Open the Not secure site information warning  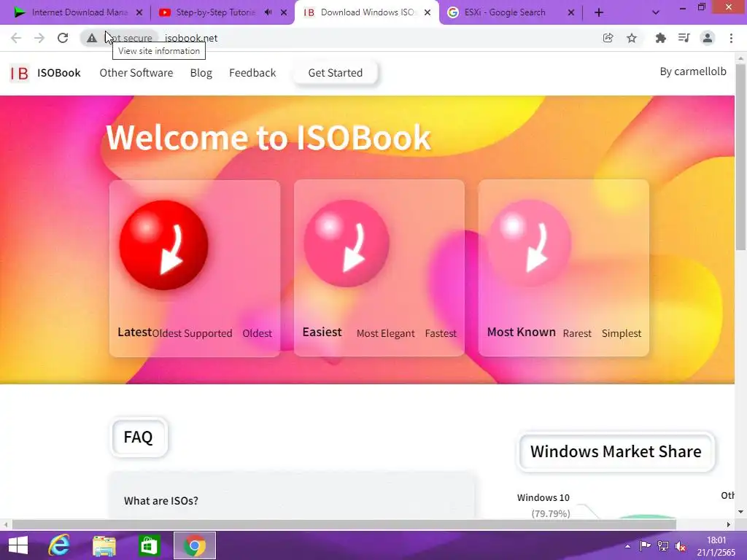[120, 38]
